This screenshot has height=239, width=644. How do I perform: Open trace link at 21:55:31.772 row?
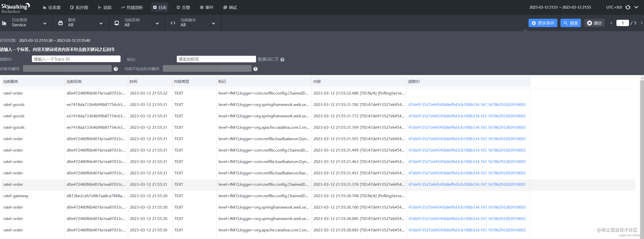pos(467,116)
